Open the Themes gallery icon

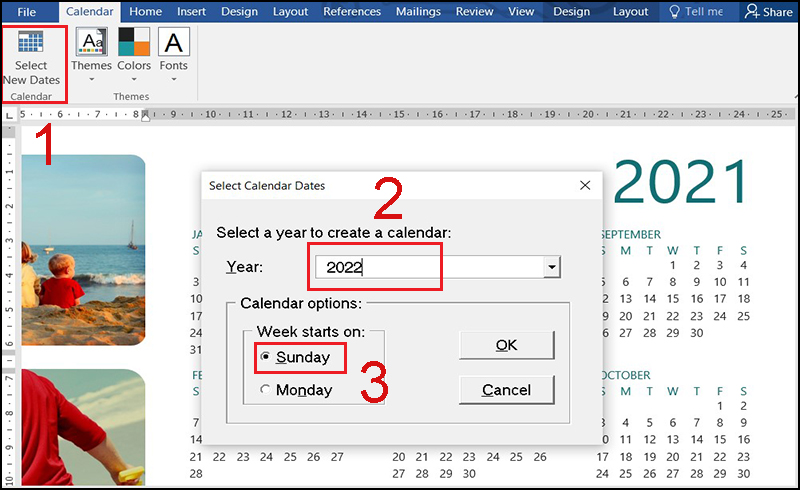click(91, 42)
